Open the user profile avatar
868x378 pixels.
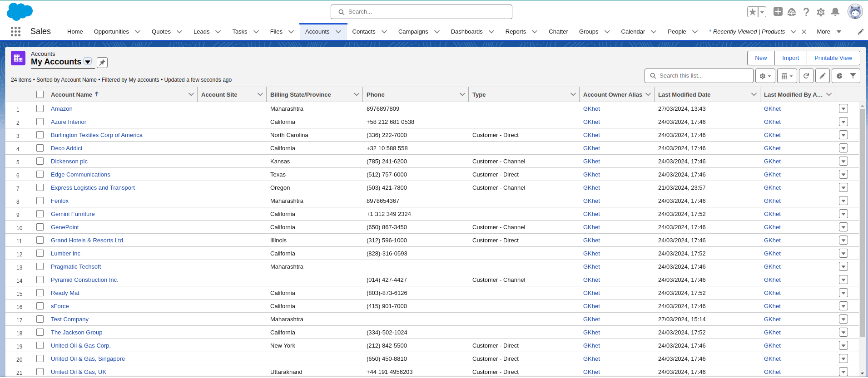click(855, 12)
